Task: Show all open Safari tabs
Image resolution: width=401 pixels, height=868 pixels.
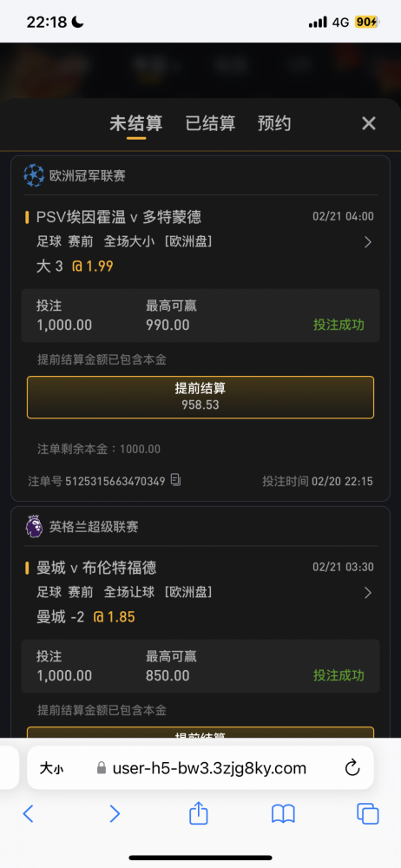Action: (368, 814)
